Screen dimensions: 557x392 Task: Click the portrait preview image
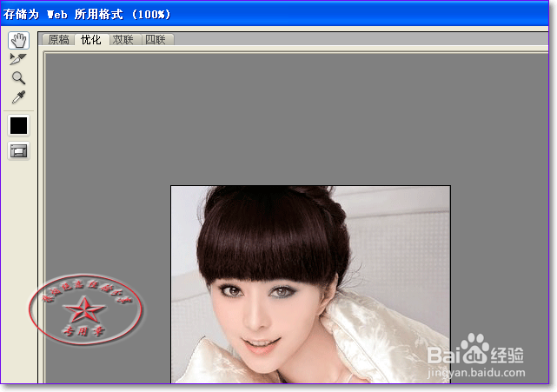[x=310, y=284]
